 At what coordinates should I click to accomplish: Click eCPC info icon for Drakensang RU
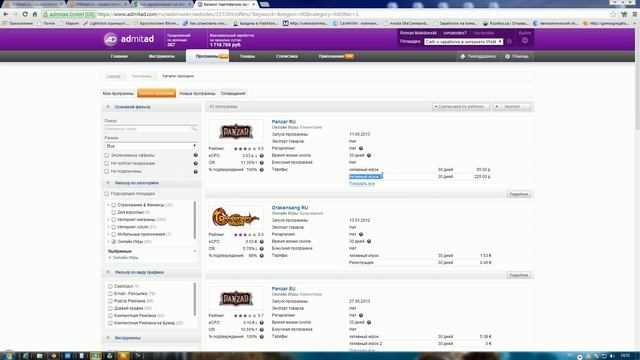262,242
